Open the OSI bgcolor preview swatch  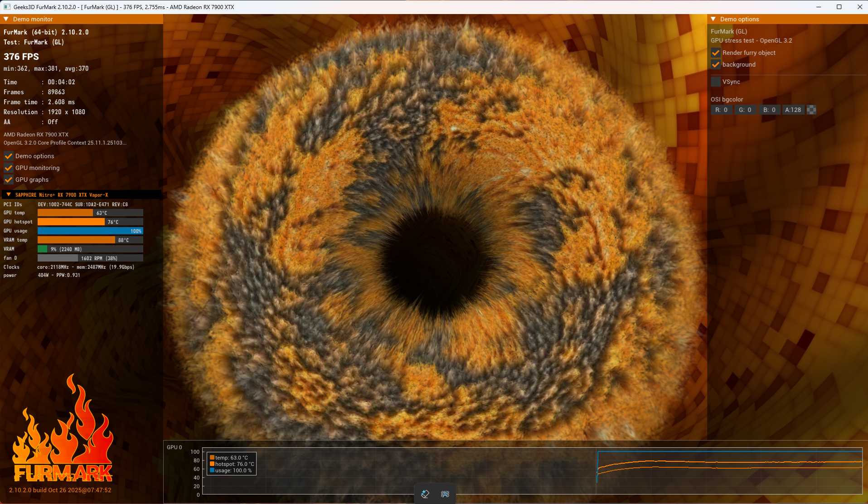pyautogui.click(x=812, y=110)
